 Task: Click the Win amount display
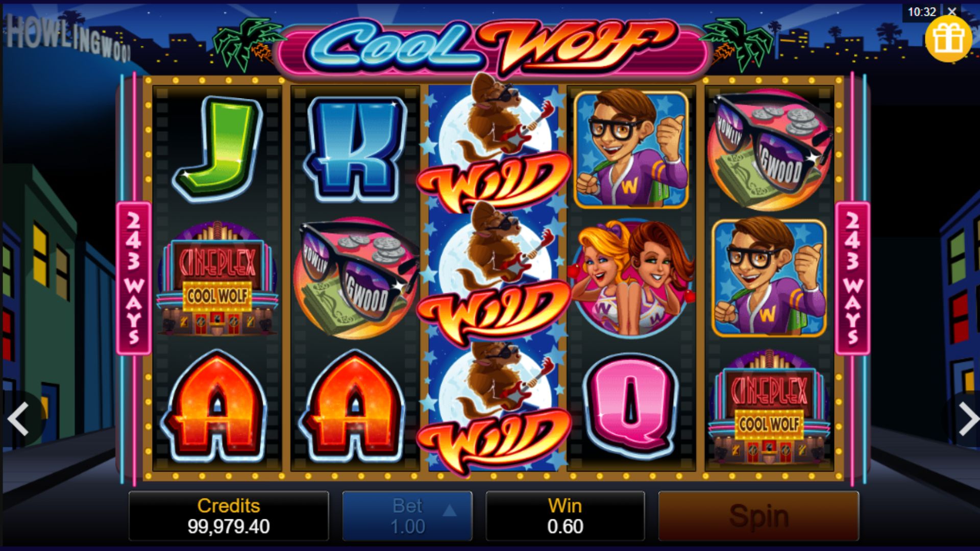(x=565, y=516)
